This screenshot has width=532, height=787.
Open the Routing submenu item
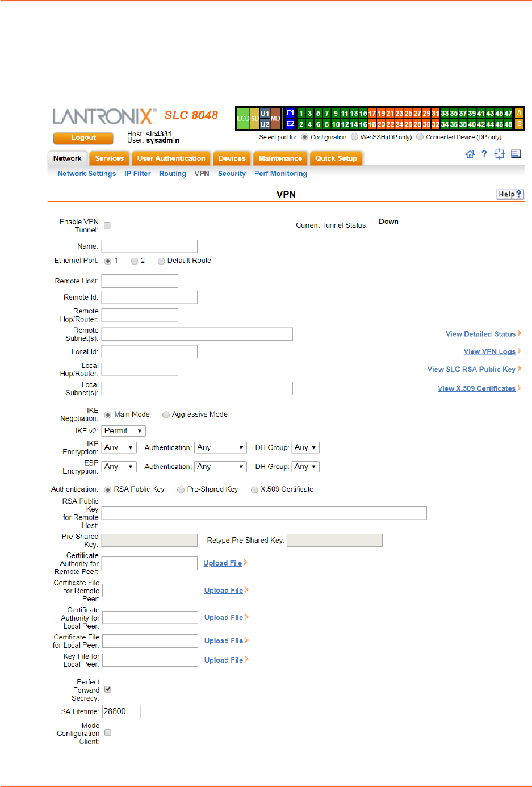click(173, 174)
